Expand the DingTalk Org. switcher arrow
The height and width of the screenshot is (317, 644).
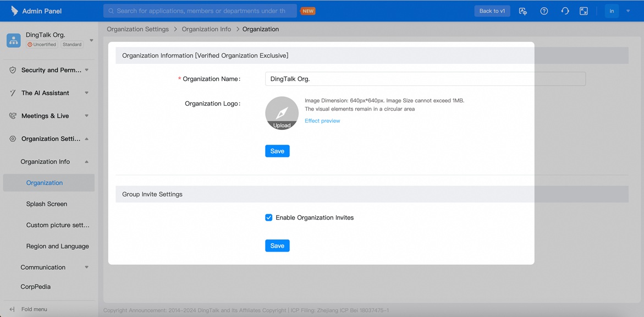[91, 40]
